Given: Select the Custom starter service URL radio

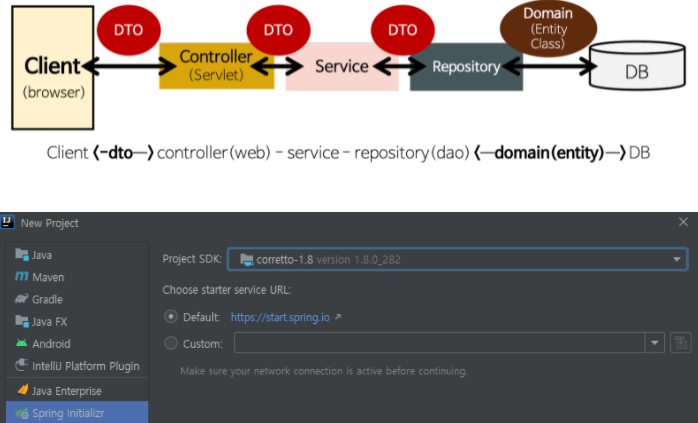Looking at the screenshot, I should point(171,343).
